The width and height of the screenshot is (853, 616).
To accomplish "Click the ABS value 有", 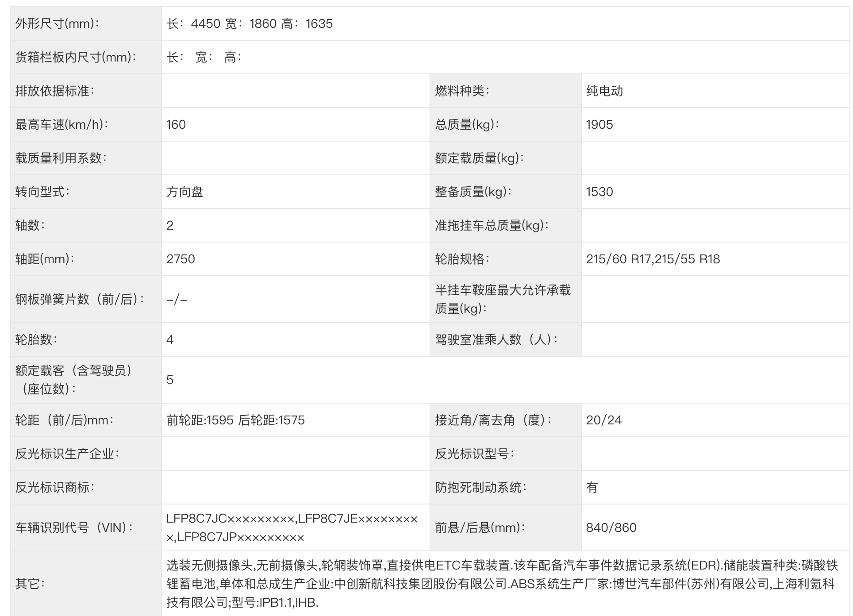I will pos(592,487).
